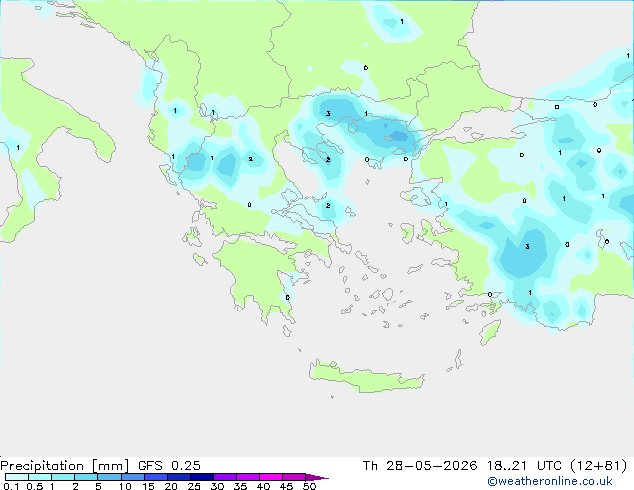This screenshot has width=634, height=490.
Task: Click the above-50 mm legend arrow tip
Action: pos(317,477)
